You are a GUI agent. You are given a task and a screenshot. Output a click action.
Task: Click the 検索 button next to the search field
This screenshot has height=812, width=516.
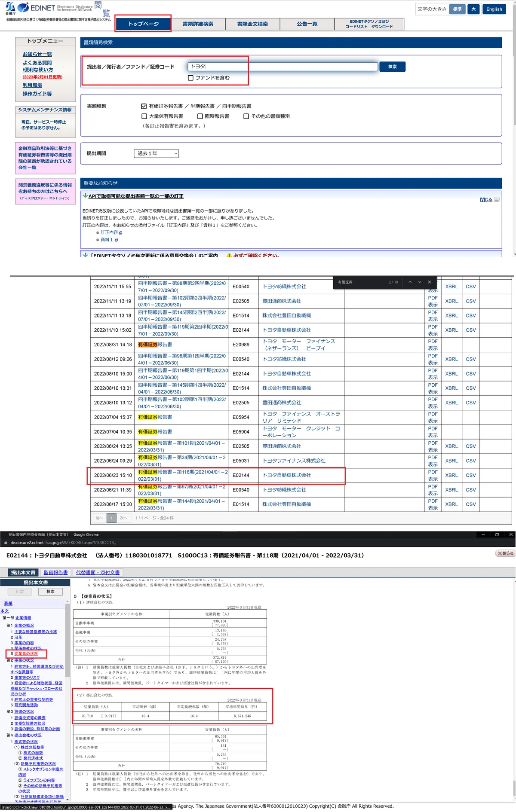pyautogui.click(x=393, y=67)
